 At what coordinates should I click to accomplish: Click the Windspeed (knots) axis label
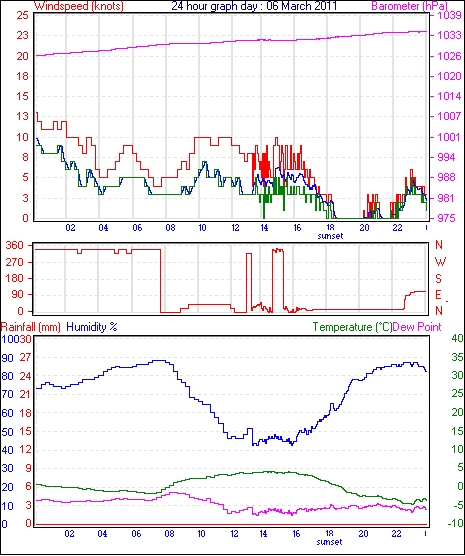(79, 6)
